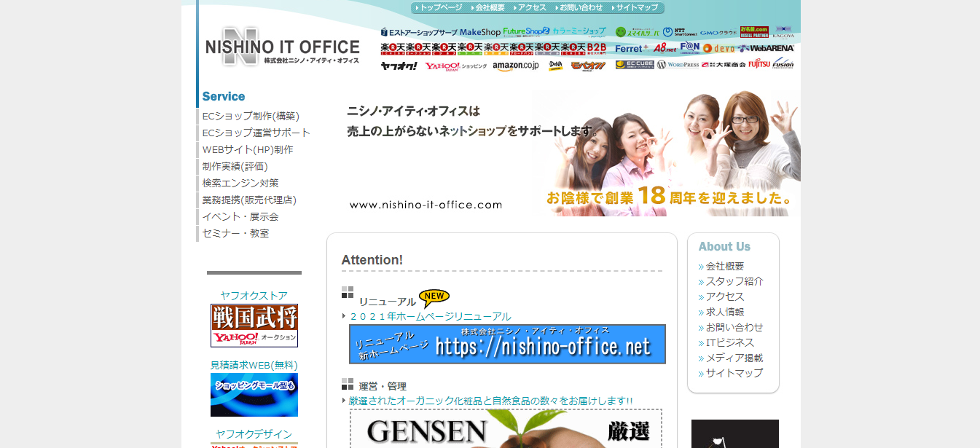This screenshot has width=980, height=448.
Task: Open 検索エンジン対策 service link
Action: pos(240,183)
